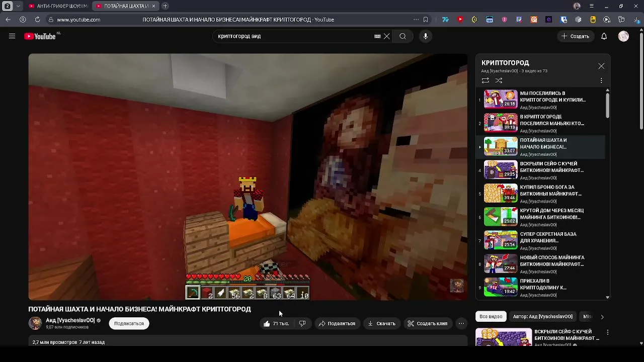Select the Автор: Аид [VyacheslavOO] chip
This screenshot has height=362, width=644.
(x=542, y=316)
